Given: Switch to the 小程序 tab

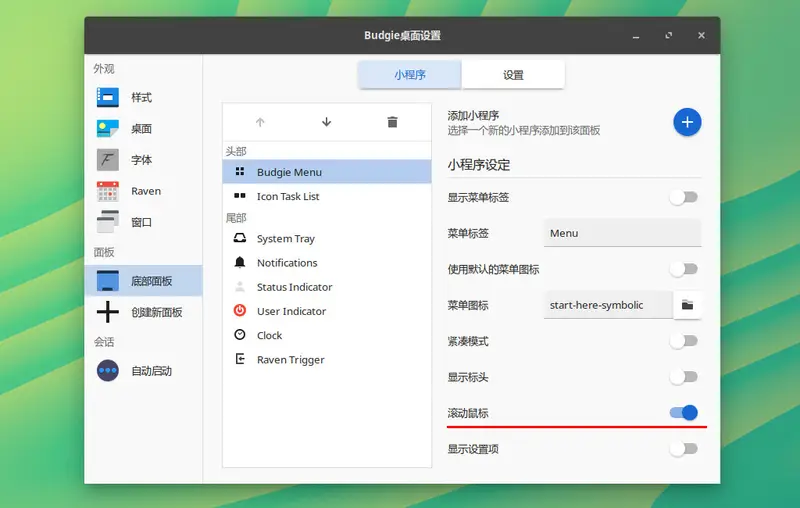Looking at the screenshot, I should point(410,75).
